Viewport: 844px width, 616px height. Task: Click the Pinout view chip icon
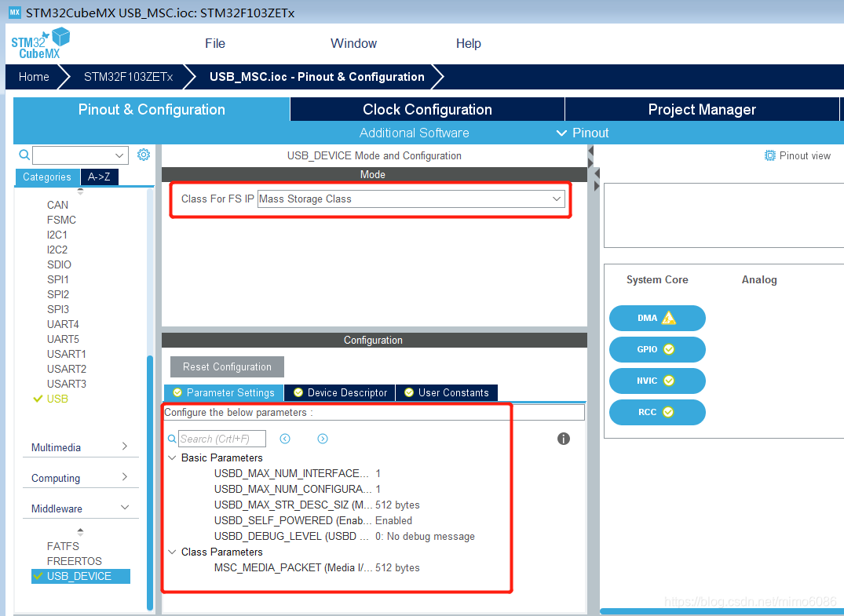pyautogui.click(x=769, y=155)
